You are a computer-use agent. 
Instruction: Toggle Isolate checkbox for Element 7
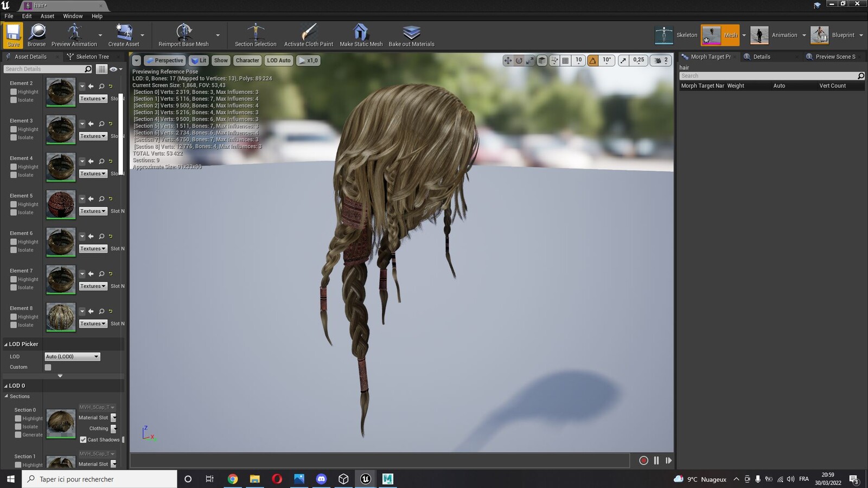pos(14,287)
